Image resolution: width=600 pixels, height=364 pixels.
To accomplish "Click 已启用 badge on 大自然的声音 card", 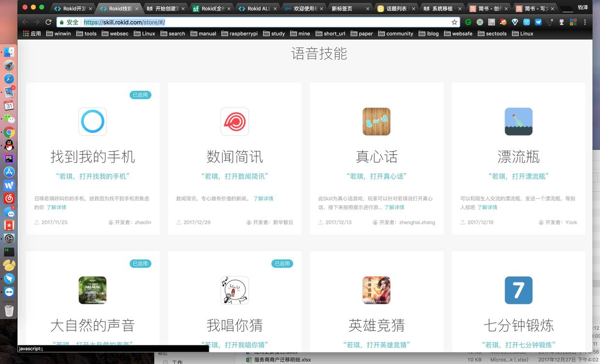I will point(140,264).
